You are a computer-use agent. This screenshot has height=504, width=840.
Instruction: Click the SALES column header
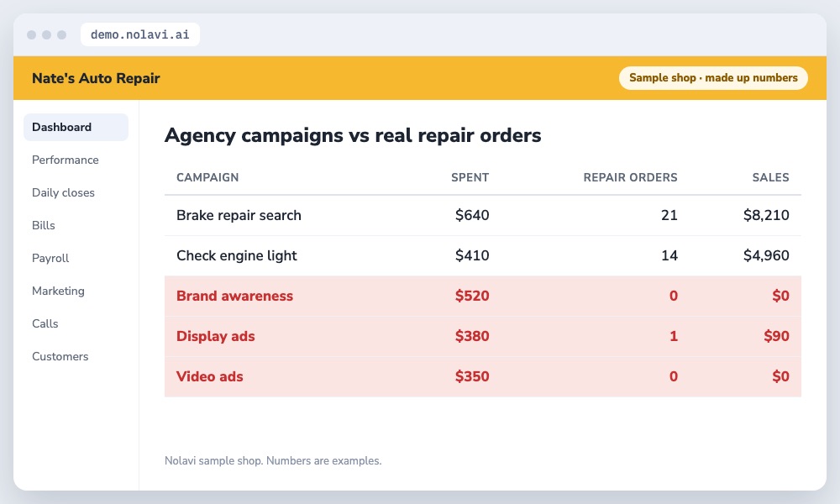770,177
